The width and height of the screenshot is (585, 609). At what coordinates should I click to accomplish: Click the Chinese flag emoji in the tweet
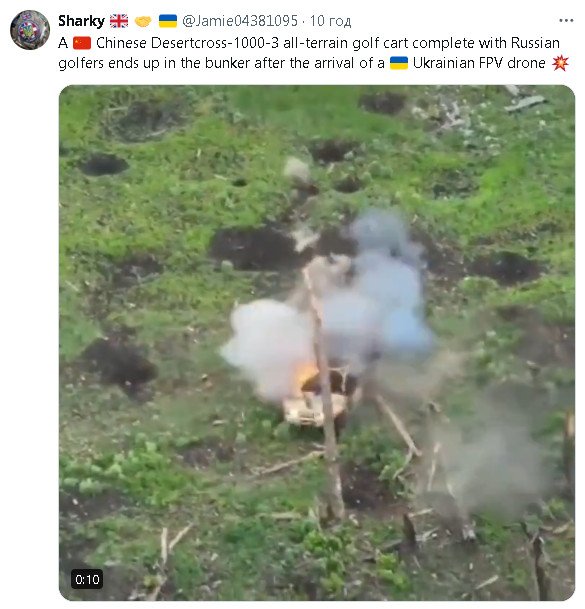pos(82,43)
